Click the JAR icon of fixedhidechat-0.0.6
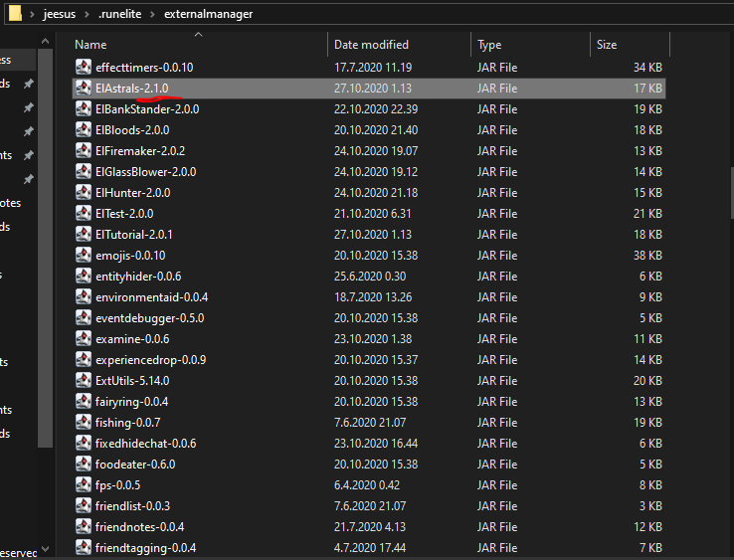Viewport: 734px width, 560px height. coord(84,444)
